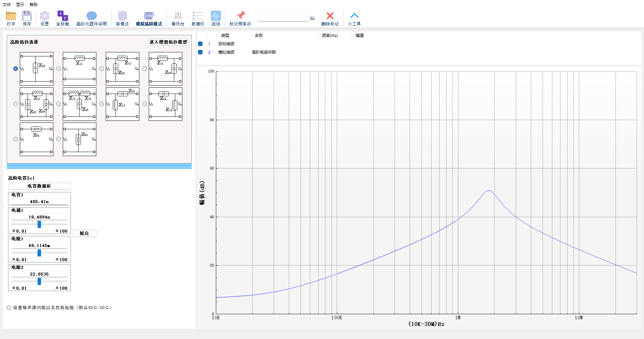Select the Pi topology Zc1-ZL1-Zc2 radio
The height and width of the screenshot is (339, 644).
[x=15, y=104]
